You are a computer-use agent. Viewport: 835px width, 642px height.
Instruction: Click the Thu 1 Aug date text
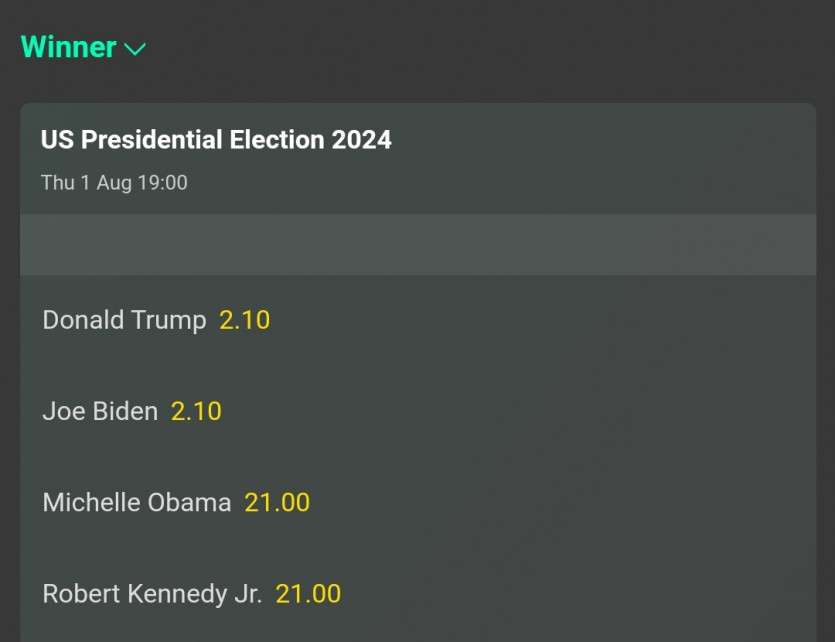click(x=86, y=183)
